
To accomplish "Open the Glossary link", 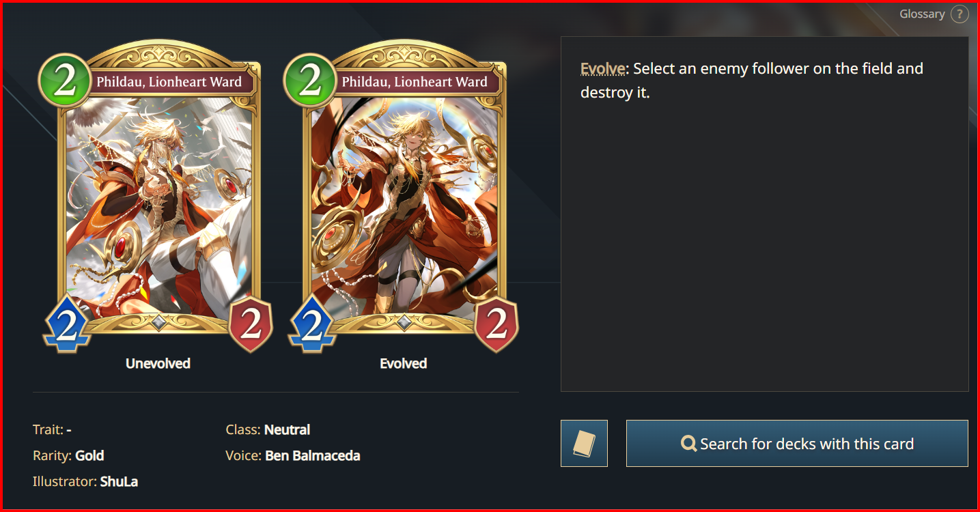I will (x=922, y=14).
